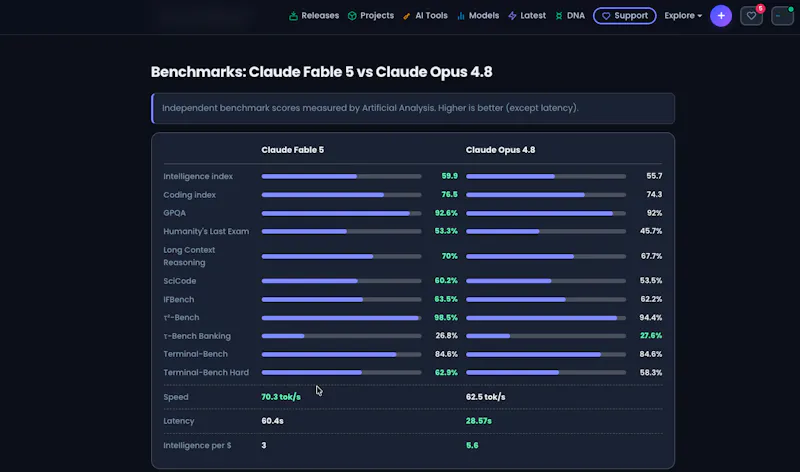Select the Claude Fable 5 column header
Image resolution: width=800 pixels, height=472 pixels.
292,150
